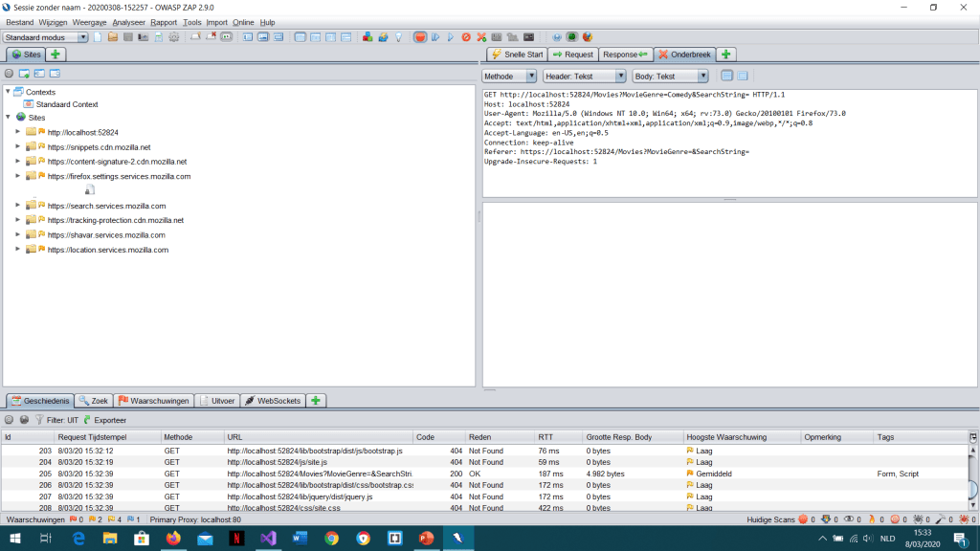This screenshot has height=551, width=980.
Task: Expand the http://localhost:52824 site node
Action: 18,132
